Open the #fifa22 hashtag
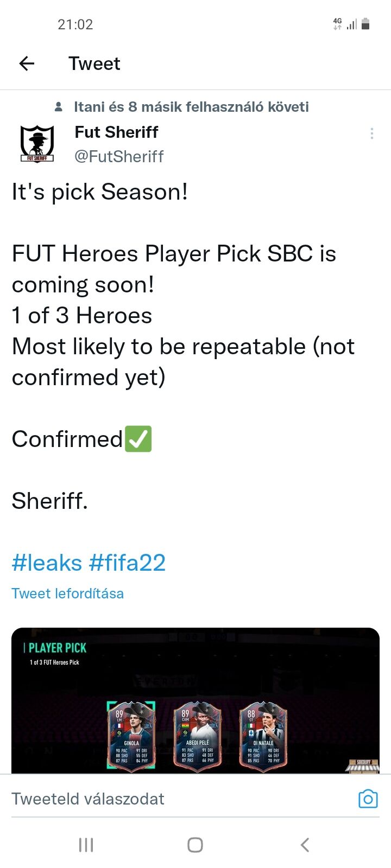This screenshot has height=868, width=391. tap(127, 563)
